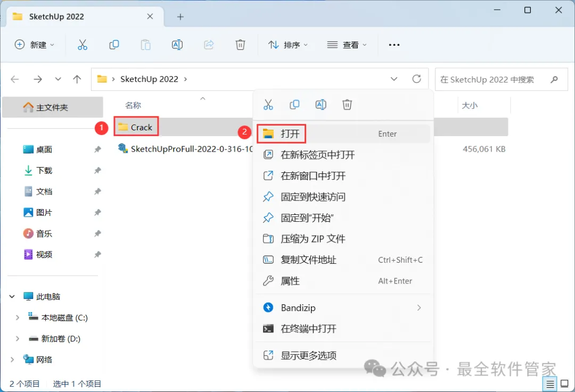575x392 pixels.
Task: Click the Copy icon in the toolbar
Action: [x=114, y=45]
